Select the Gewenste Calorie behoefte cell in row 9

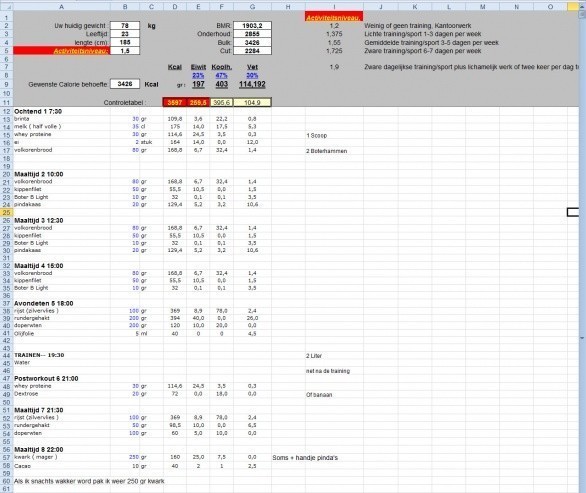pyautogui.click(x=125, y=84)
